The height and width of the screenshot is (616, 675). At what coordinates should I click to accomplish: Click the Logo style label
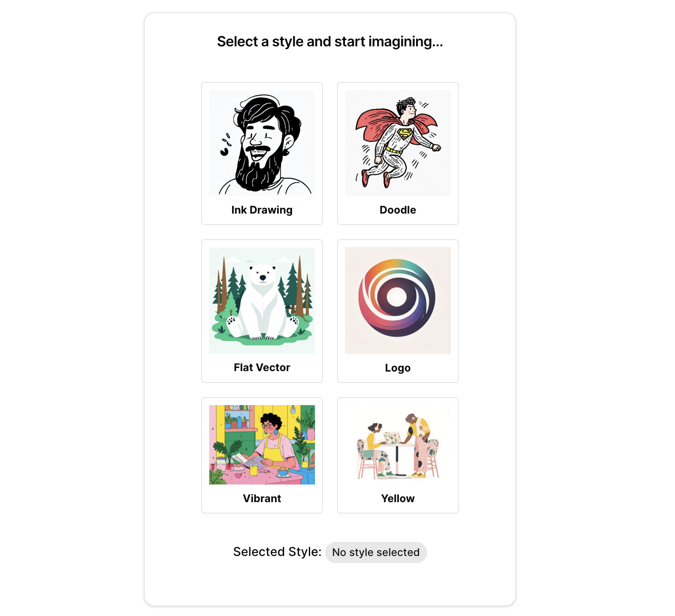[398, 368]
